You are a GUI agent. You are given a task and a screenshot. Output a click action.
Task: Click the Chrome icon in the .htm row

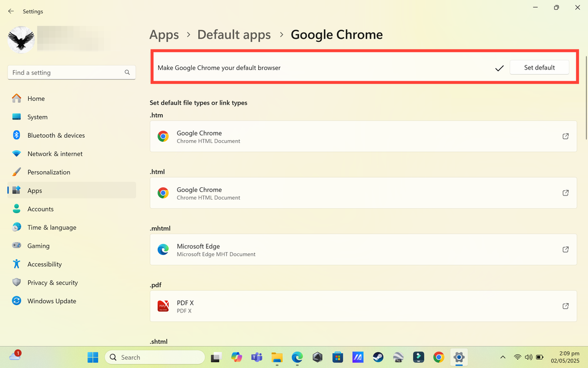[x=163, y=137]
